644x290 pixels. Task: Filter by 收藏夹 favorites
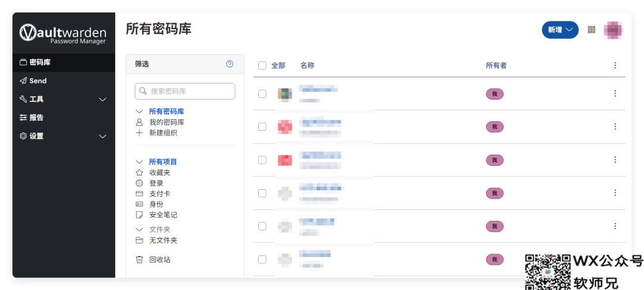coord(160,173)
